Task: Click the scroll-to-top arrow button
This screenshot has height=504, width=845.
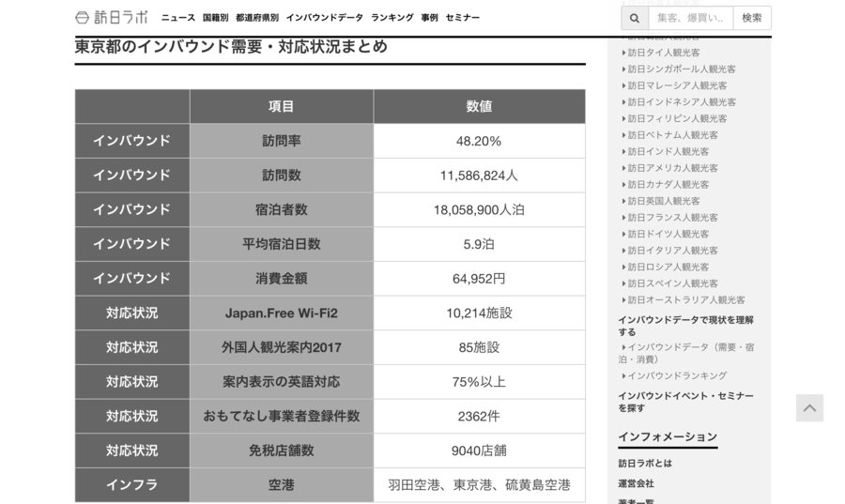Action: (x=809, y=407)
